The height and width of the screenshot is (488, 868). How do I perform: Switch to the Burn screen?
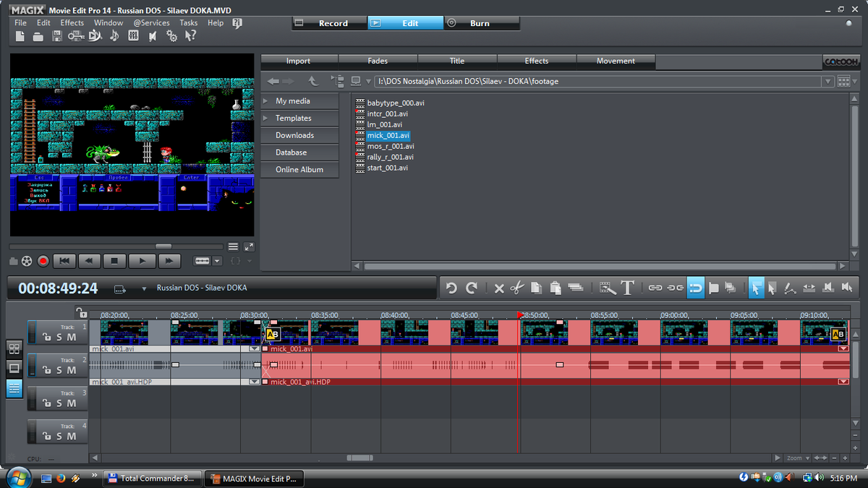[x=480, y=23]
